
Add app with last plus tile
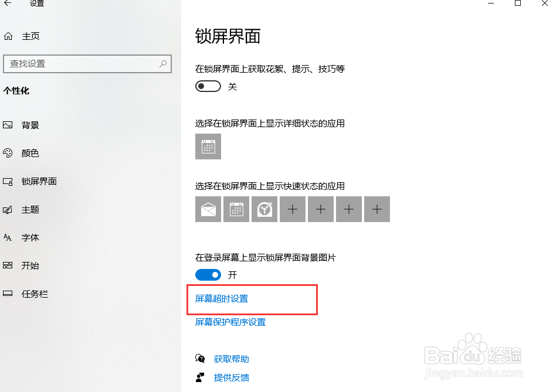377,209
